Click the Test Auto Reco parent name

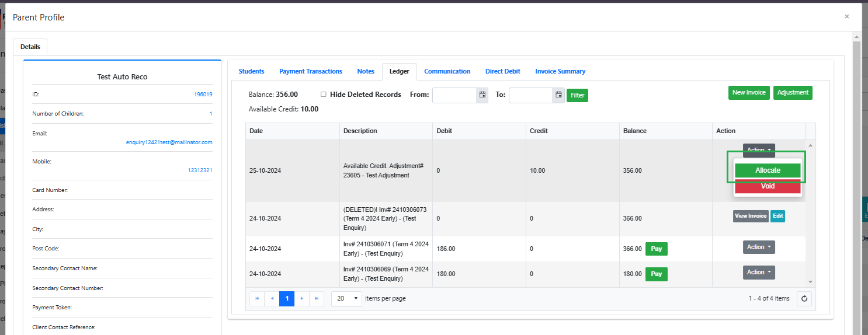click(122, 77)
